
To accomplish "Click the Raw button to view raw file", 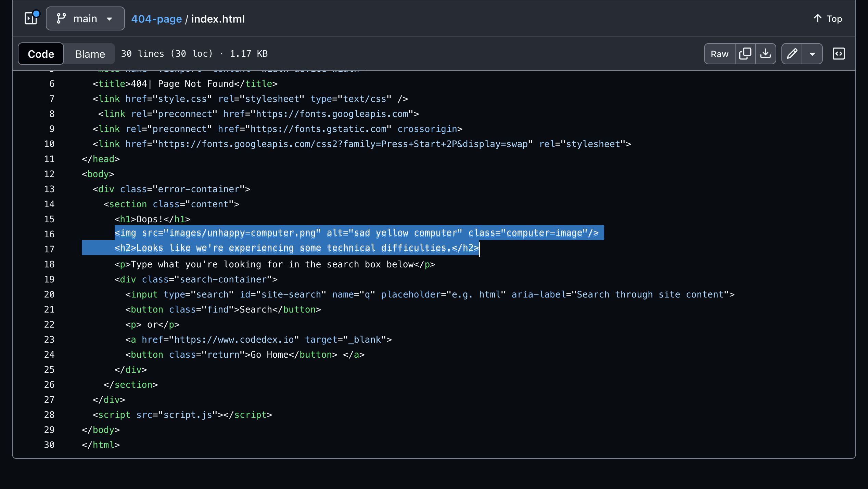I will [719, 54].
